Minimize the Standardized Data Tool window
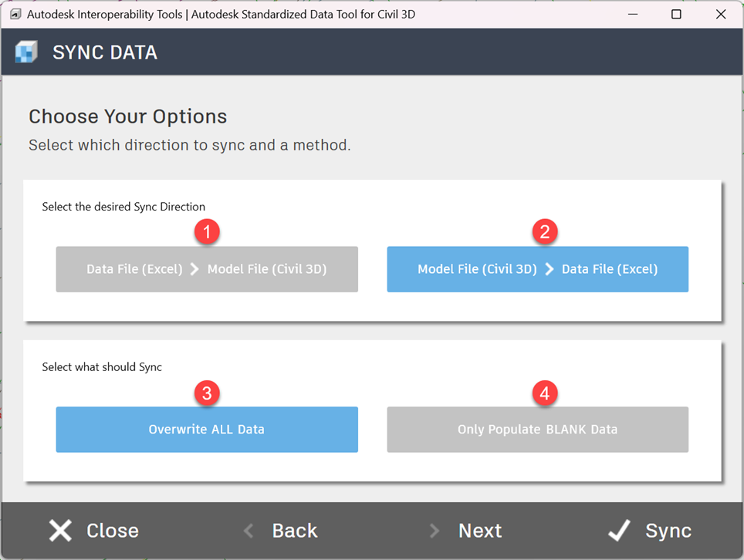 pyautogui.click(x=631, y=14)
